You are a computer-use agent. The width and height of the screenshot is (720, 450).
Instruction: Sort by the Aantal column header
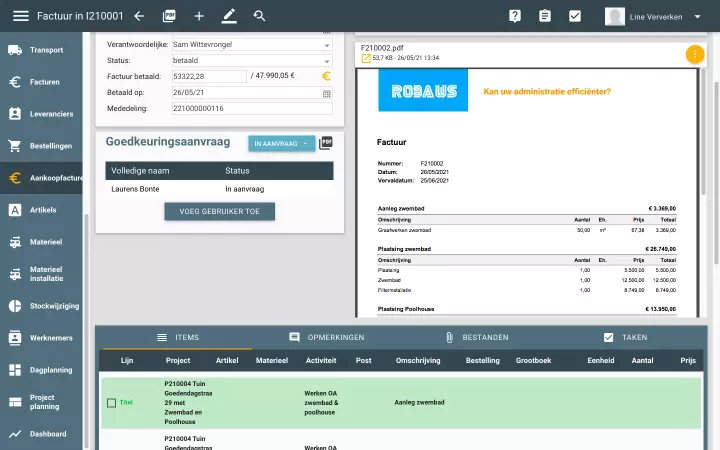coord(642,360)
